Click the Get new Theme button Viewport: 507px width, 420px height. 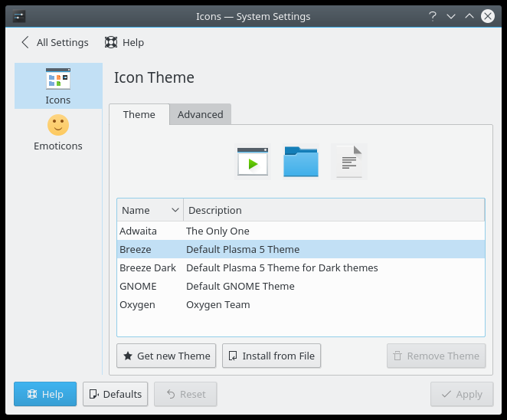point(166,356)
